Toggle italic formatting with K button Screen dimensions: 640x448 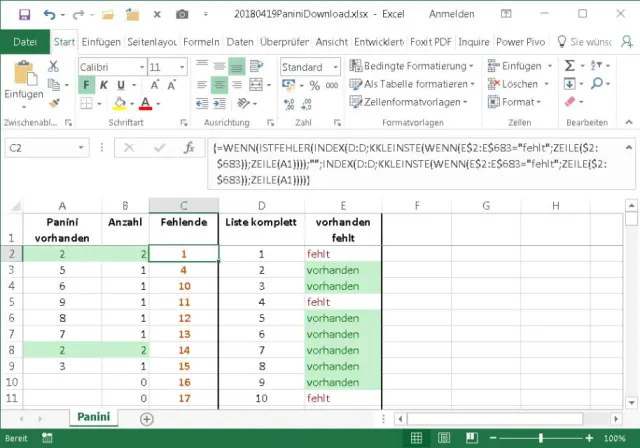pyautogui.click(x=105, y=85)
